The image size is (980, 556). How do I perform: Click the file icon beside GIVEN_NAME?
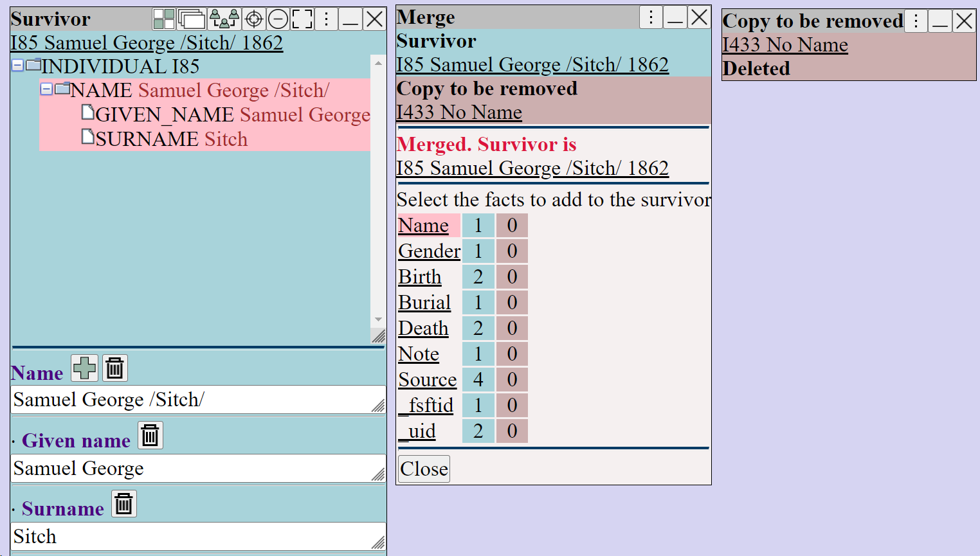point(88,113)
